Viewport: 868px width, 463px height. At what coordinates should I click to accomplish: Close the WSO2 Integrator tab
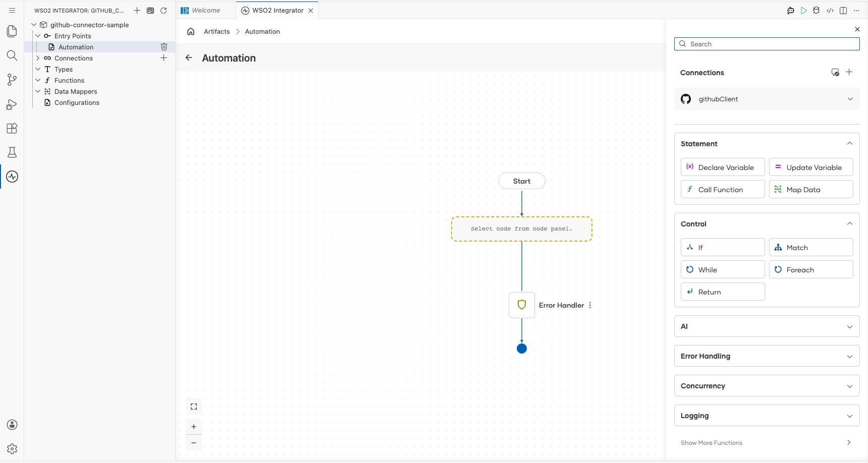tap(311, 10)
